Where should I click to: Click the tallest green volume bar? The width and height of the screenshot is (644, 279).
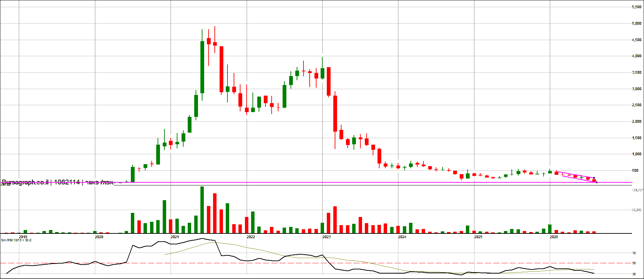(x=202, y=210)
